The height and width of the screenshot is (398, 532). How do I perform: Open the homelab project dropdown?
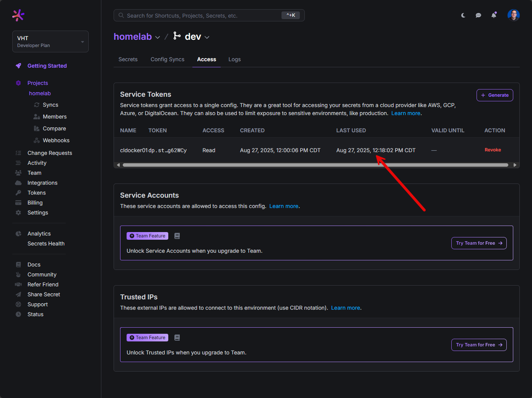pyautogui.click(x=158, y=37)
